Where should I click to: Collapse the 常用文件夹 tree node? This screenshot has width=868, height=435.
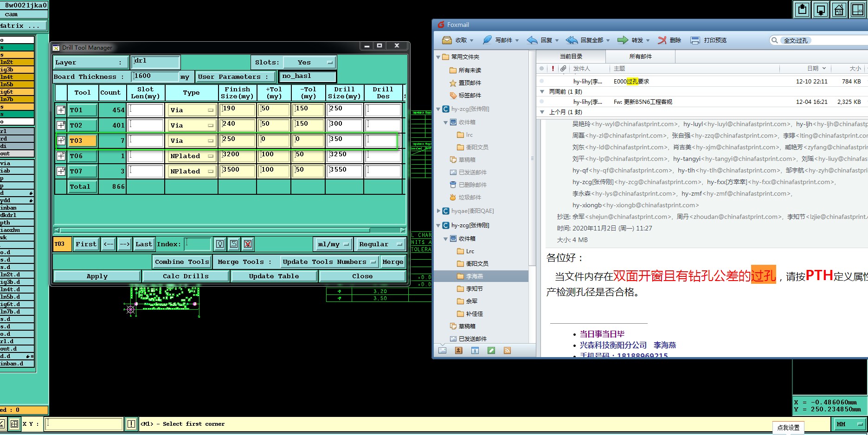click(438, 57)
